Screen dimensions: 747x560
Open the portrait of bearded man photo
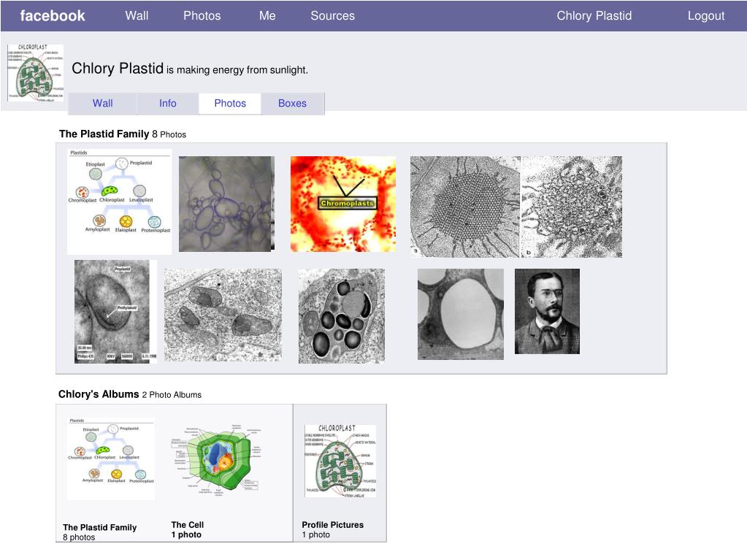(548, 311)
